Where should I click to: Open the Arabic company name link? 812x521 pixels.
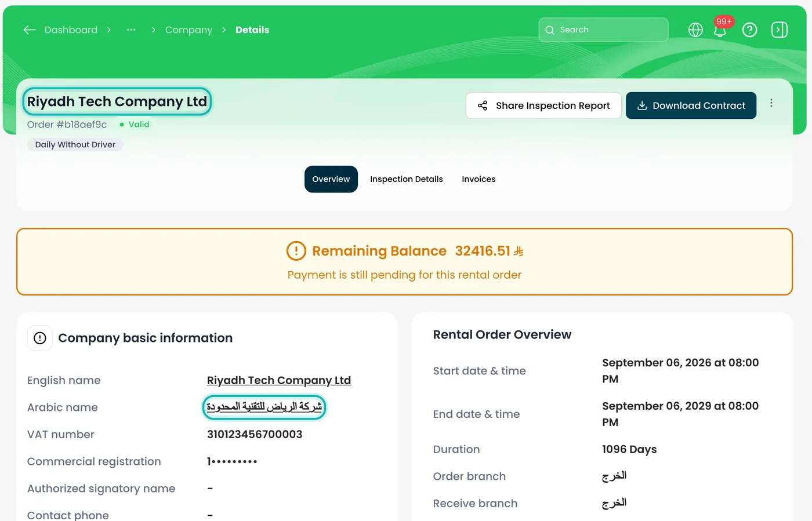coord(264,407)
